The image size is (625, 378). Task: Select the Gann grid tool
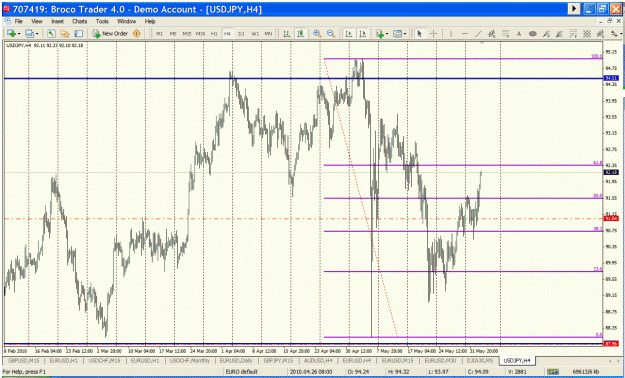587,34
